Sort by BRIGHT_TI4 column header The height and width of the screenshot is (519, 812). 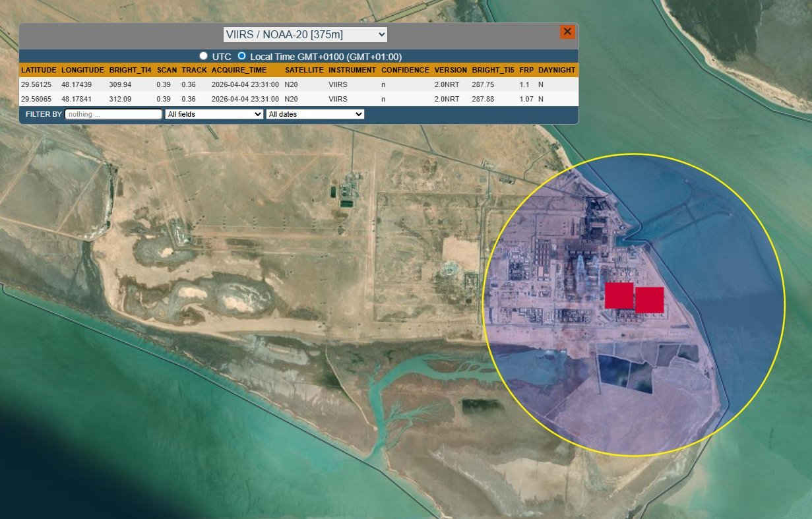pyautogui.click(x=130, y=70)
